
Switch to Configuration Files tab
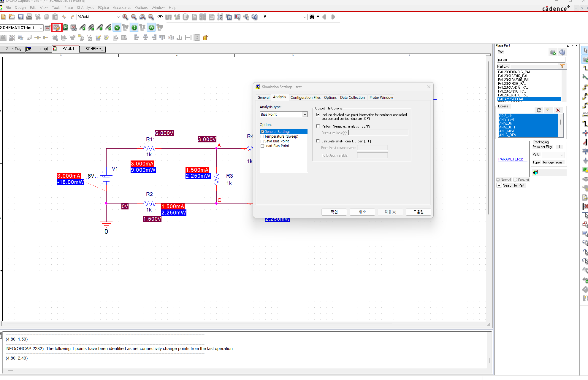pos(305,97)
